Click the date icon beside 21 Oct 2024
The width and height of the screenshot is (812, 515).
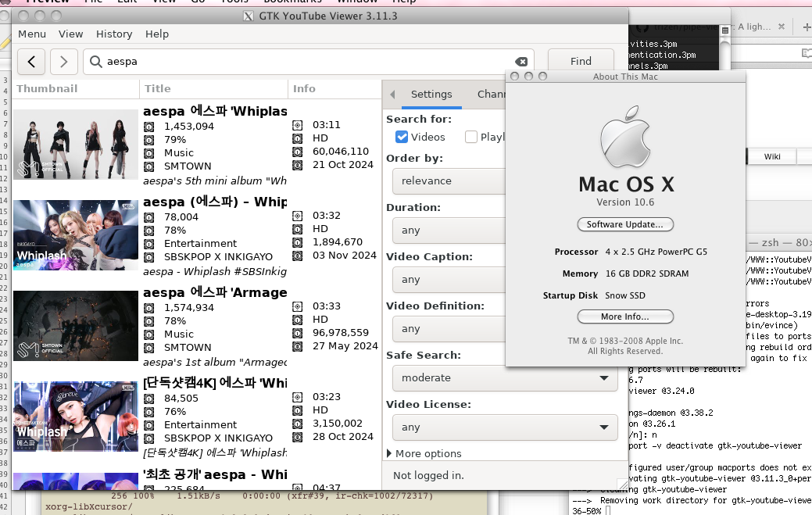tap(297, 165)
